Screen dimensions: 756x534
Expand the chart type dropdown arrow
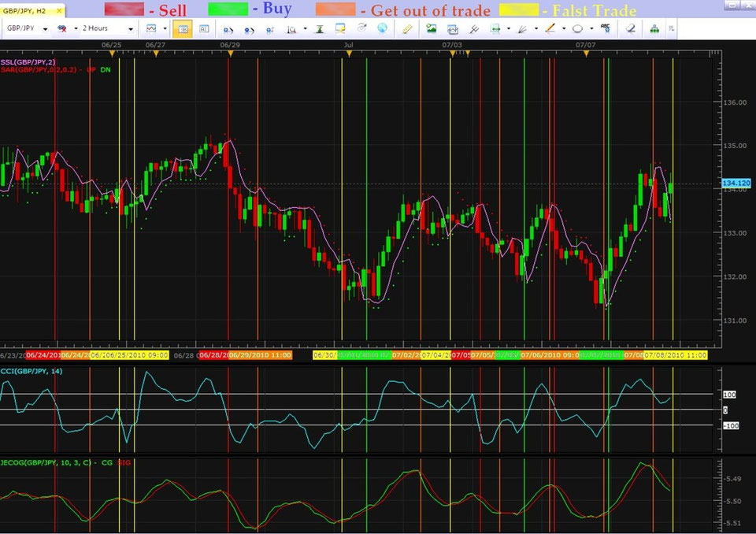[x=165, y=29]
